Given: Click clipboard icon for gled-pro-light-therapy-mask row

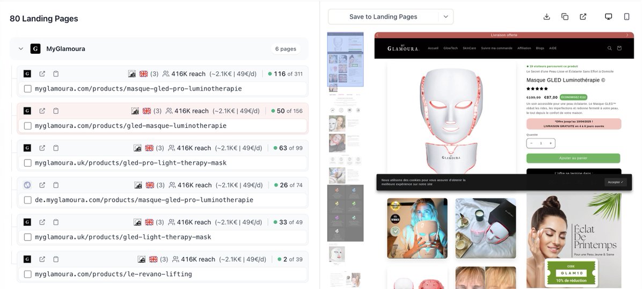Looking at the screenshot, I should [x=56, y=148].
